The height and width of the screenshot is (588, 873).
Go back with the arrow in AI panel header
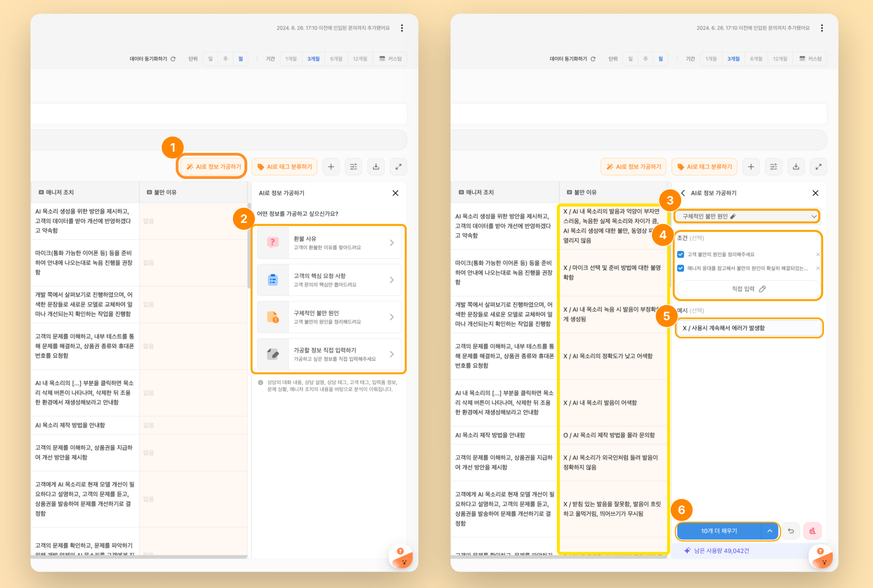point(683,193)
